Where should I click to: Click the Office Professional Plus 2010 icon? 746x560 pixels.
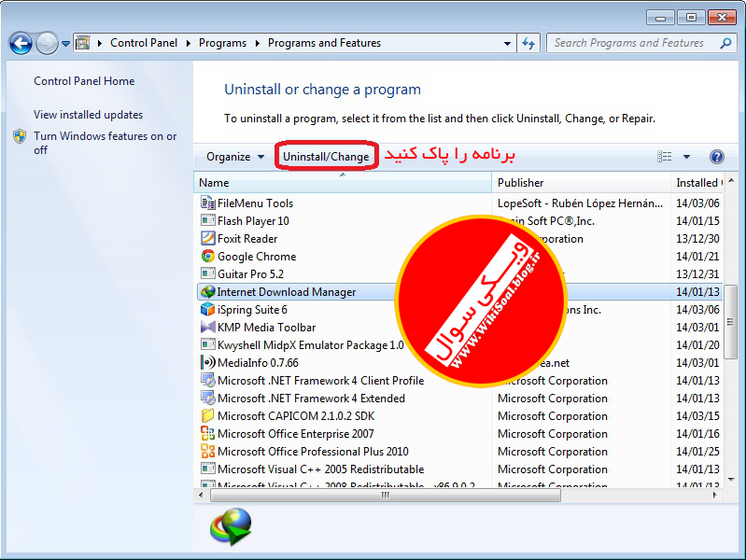[207, 451]
